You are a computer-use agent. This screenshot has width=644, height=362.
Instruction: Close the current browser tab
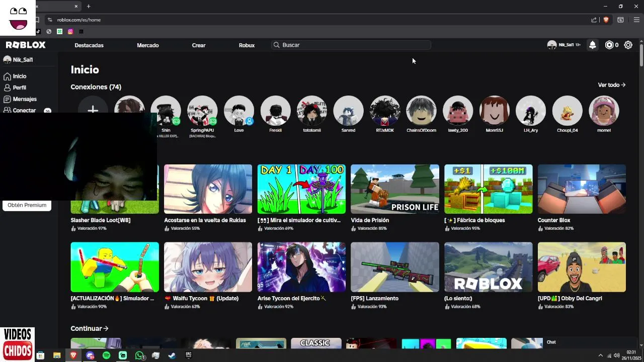pyautogui.click(x=76, y=6)
